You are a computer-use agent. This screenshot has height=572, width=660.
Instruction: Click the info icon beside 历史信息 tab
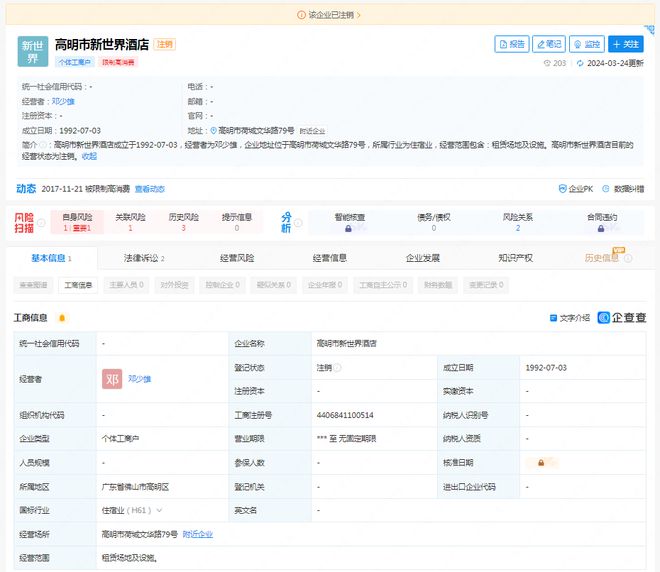(x=628, y=258)
